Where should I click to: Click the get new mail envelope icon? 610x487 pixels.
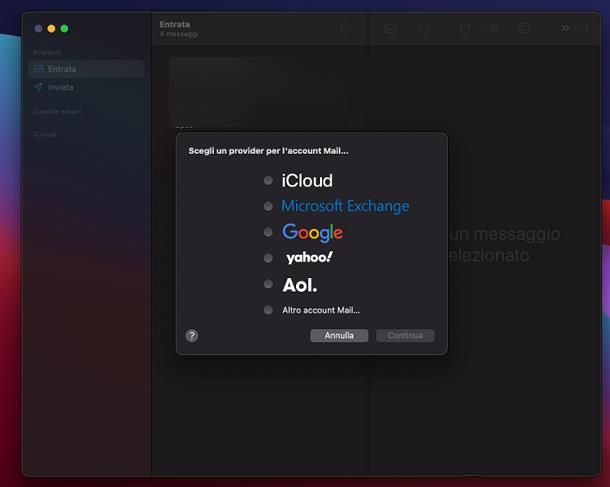point(391,28)
